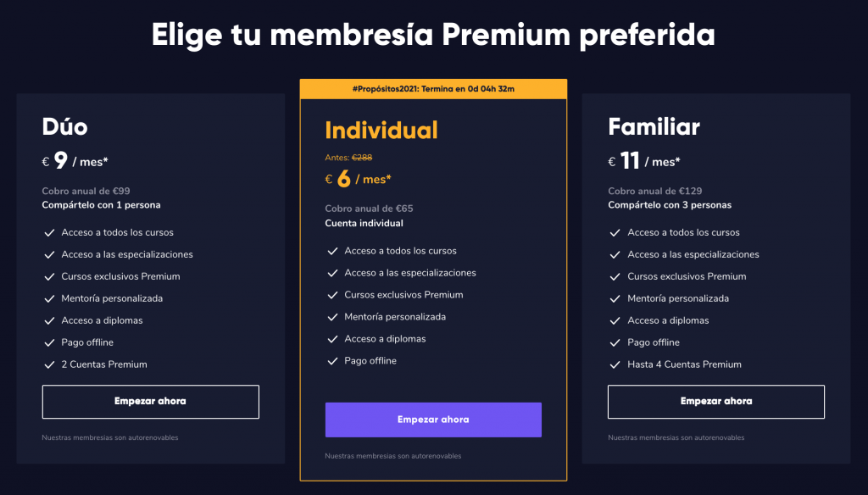This screenshot has height=495, width=868.
Task: Click checkmark beside Dúo '2 Cuentas Premium'
Action: [x=47, y=364]
